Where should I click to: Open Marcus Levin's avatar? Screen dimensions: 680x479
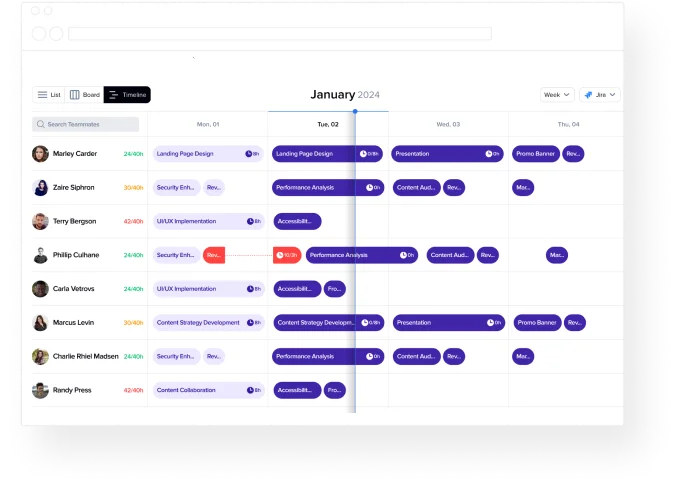[40, 323]
